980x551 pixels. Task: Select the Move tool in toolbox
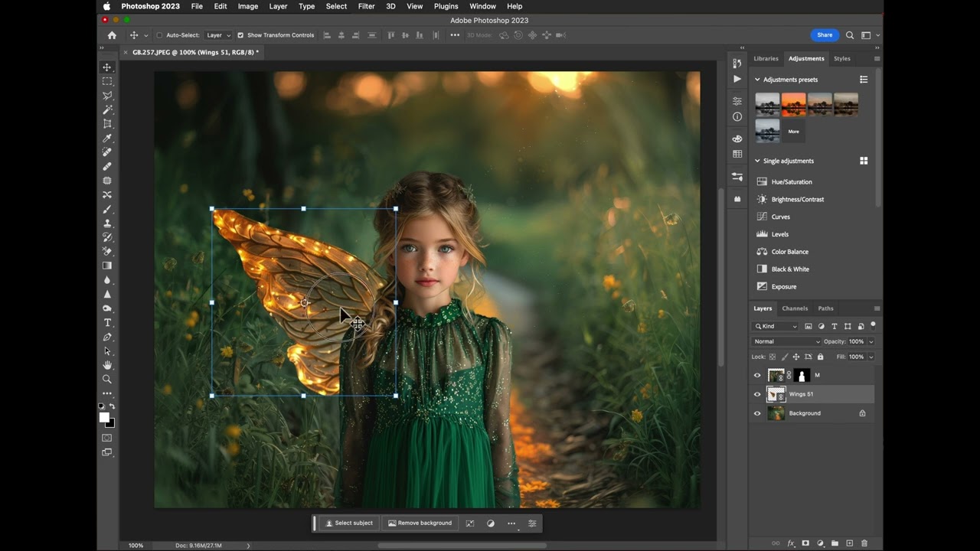click(107, 67)
